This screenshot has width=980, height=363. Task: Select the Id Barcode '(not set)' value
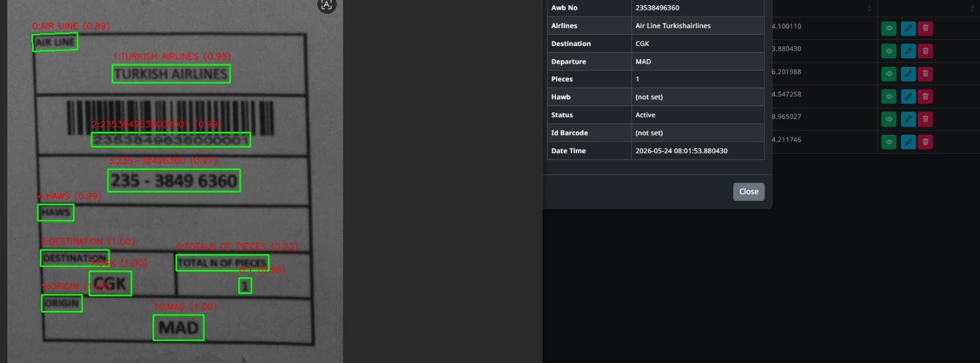coord(649,132)
